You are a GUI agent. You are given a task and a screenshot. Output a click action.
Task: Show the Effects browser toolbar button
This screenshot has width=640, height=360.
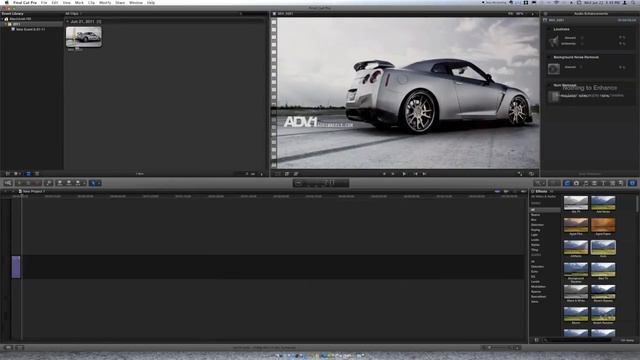567,183
